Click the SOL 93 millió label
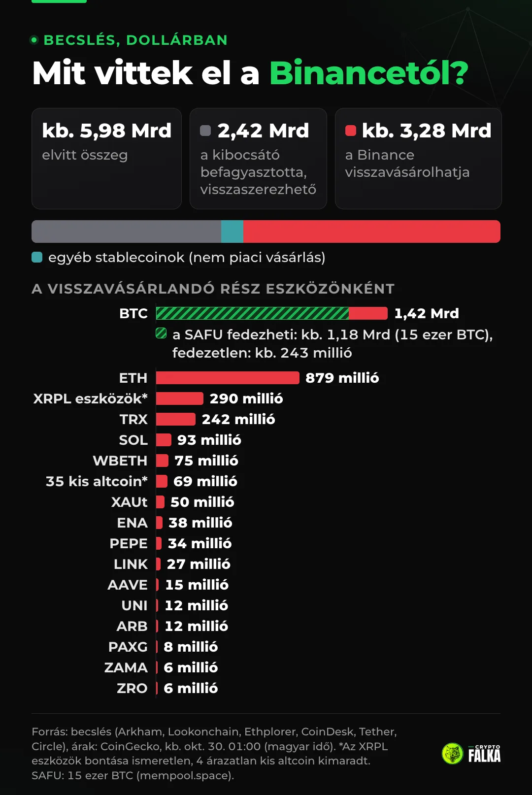532x795 pixels. click(x=209, y=440)
